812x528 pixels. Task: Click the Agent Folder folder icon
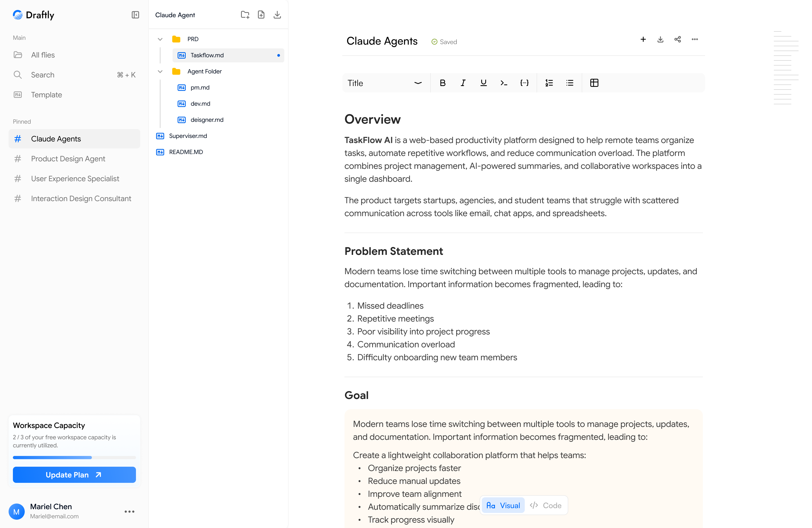tap(176, 71)
